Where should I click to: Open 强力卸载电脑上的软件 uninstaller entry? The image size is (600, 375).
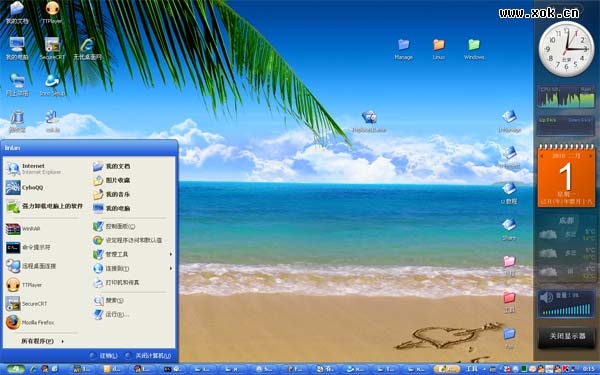[45, 206]
